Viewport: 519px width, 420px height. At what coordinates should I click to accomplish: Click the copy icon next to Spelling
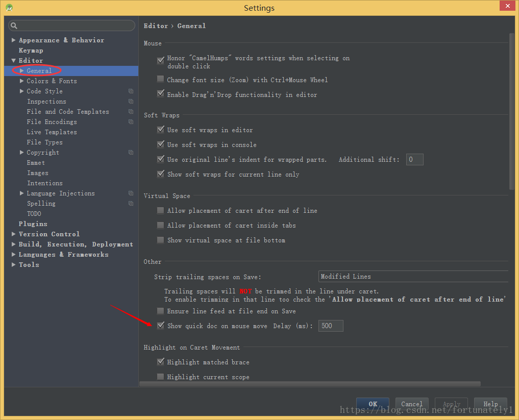pyautogui.click(x=131, y=204)
